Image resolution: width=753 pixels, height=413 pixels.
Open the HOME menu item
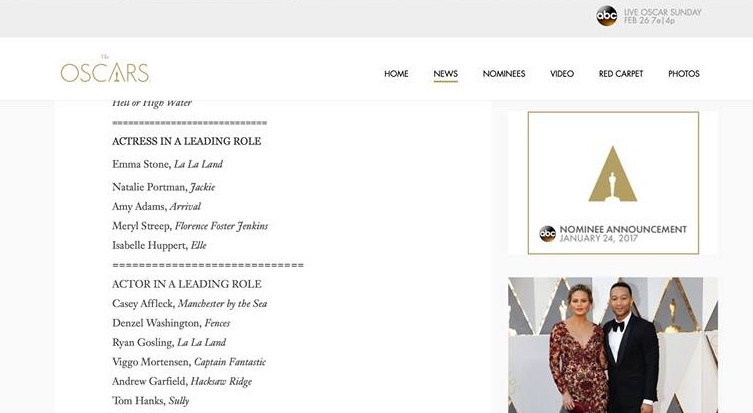[396, 74]
